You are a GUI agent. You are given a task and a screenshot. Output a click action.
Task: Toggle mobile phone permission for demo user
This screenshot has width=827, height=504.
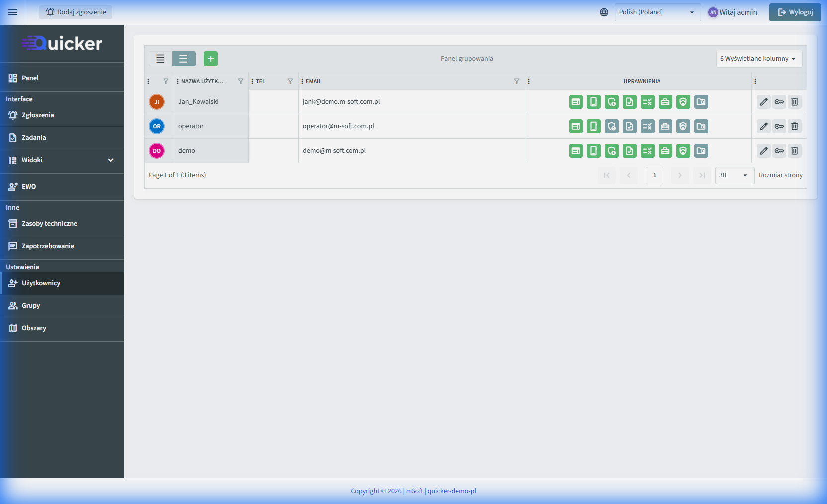[594, 151]
